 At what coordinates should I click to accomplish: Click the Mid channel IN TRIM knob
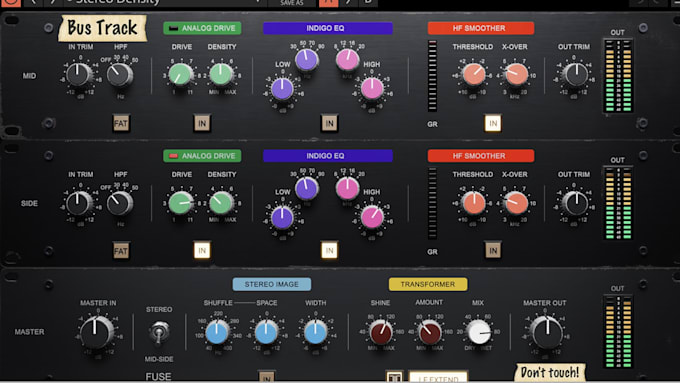pos(78,74)
